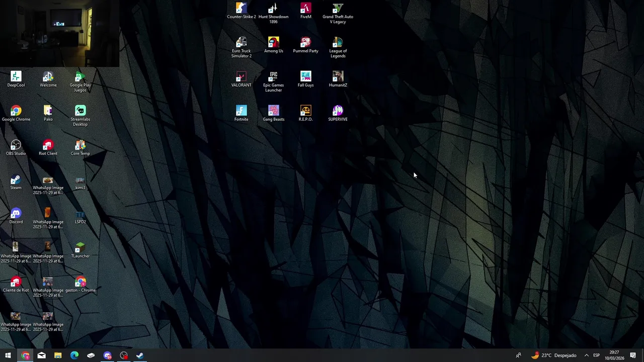This screenshot has height=362, width=644.
Task: Switch to Discord in the taskbar
Action: [x=107, y=355]
